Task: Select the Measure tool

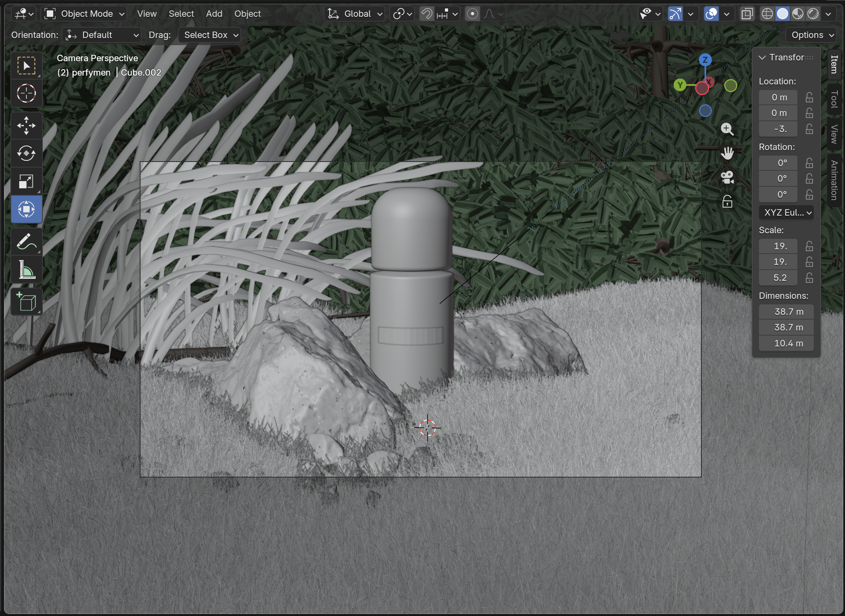Action: click(x=26, y=269)
